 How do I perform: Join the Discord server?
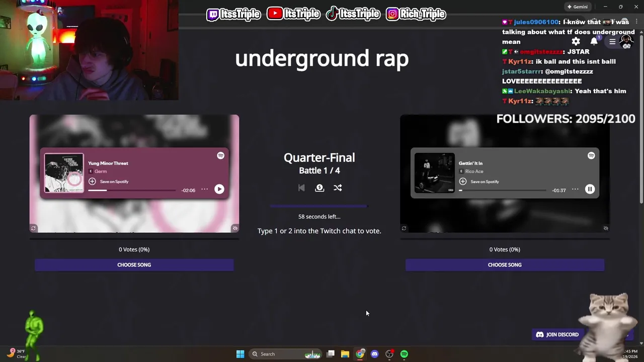(557, 334)
